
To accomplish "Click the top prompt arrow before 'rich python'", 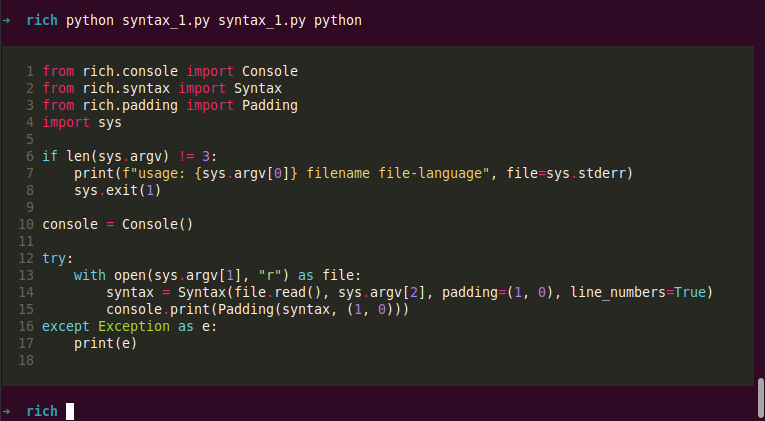I will 6,20.
